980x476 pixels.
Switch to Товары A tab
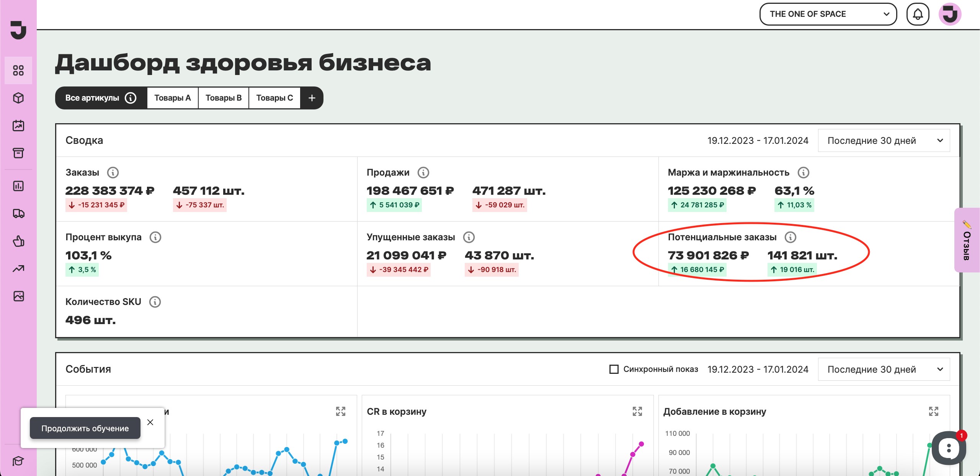pos(173,98)
